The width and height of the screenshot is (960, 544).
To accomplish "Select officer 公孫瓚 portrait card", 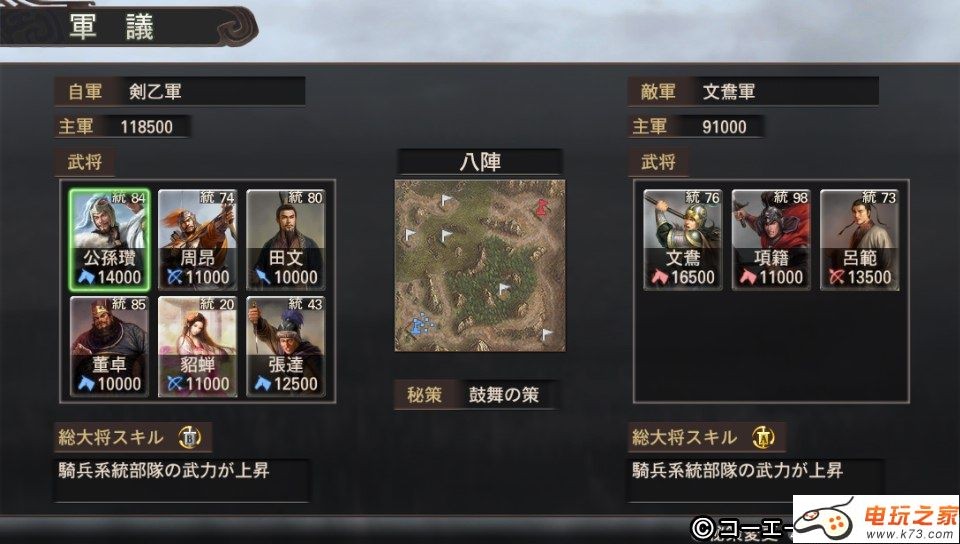I will click(x=110, y=239).
